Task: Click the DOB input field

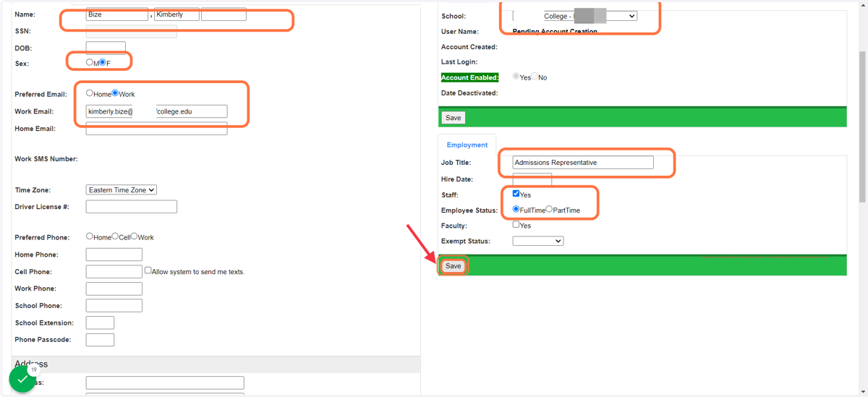Action: (x=106, y=48)
